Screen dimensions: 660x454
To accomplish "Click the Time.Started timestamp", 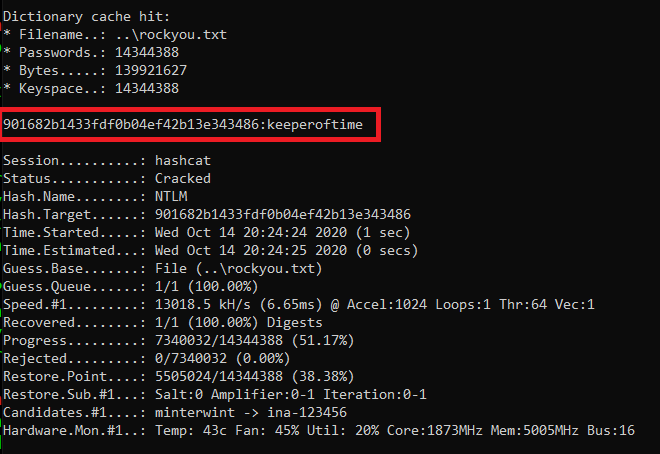I will (263, 232).
